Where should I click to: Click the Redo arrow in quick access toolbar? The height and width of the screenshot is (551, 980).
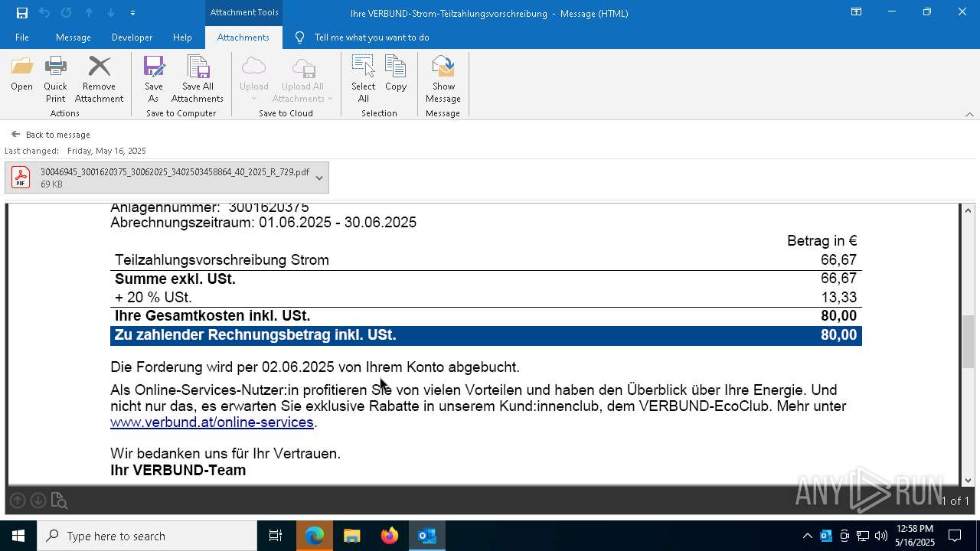click(x=67, y=13)
